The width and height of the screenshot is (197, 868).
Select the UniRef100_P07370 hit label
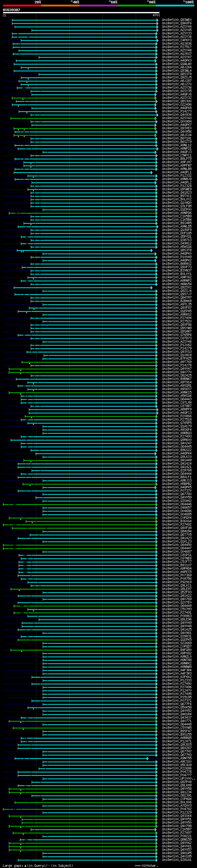pos(177,491)
